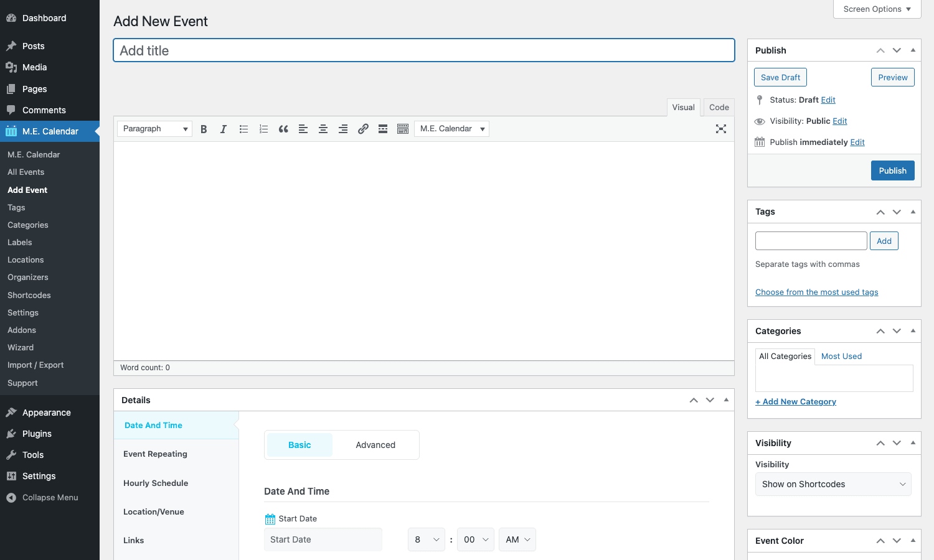Choose from the most used tags
Image resolution: width=934 pixels, height=560 pixels.
[816, 292]
